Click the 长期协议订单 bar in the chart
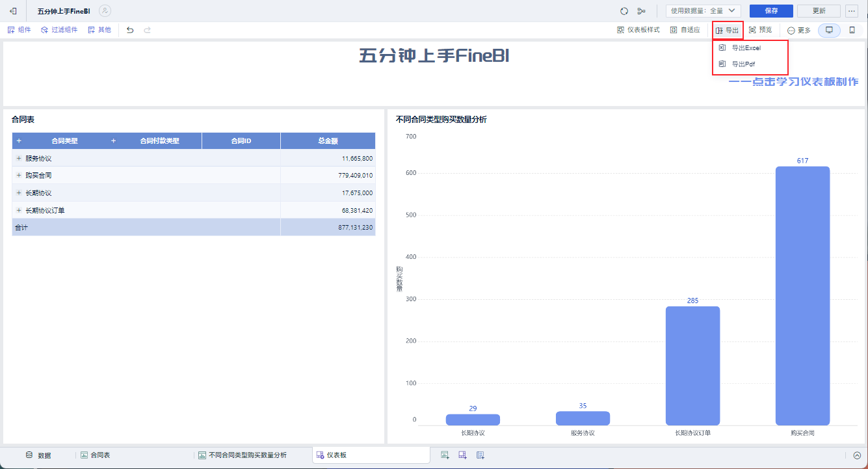This screenshot has height=469, width=868. point(692,366)
